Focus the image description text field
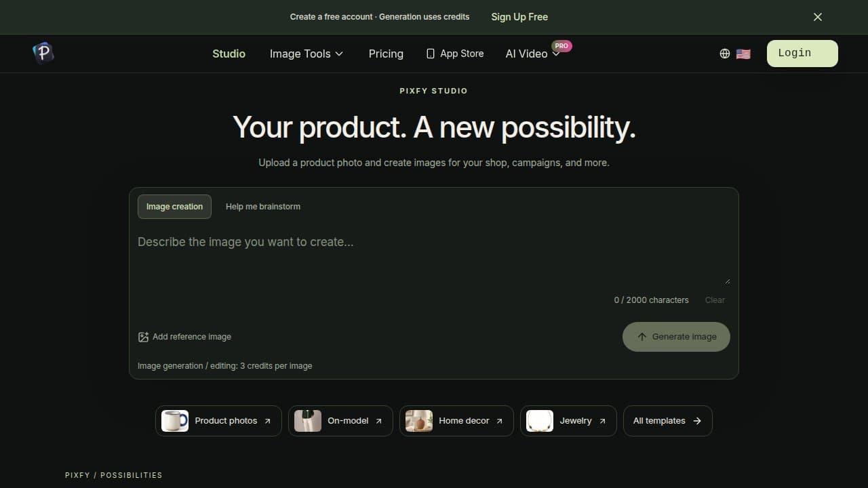This screenshot has width=868, height=488. tap(434, 258)
